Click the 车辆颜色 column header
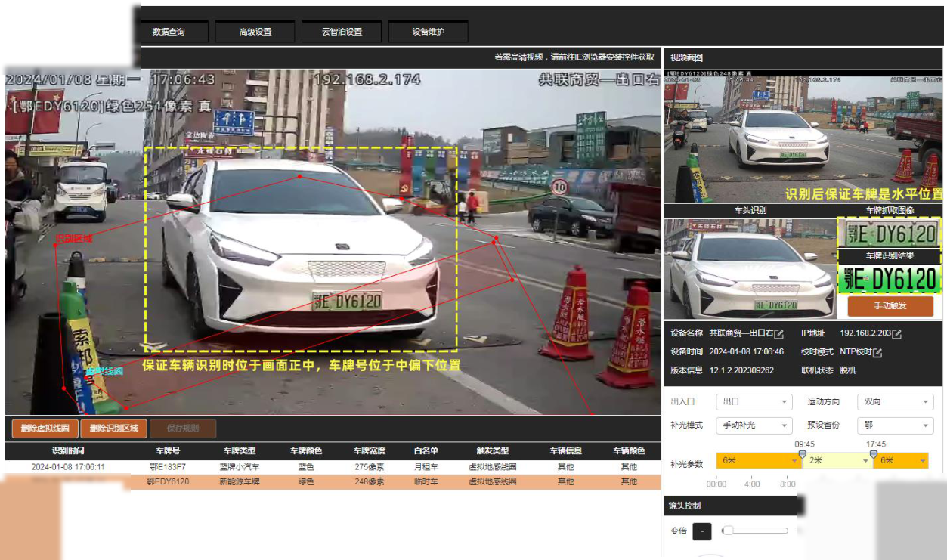 [x=629, y=450]
